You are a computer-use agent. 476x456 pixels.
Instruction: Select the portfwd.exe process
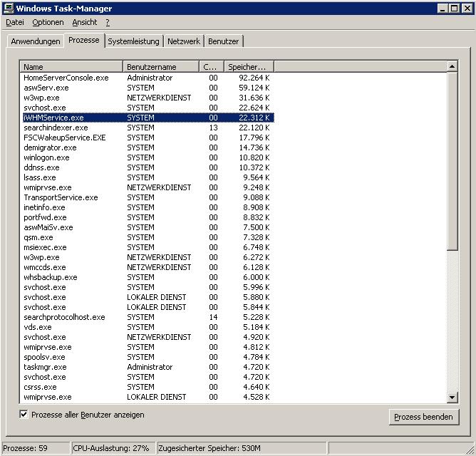pyautogui.click(x=148, y=217)
